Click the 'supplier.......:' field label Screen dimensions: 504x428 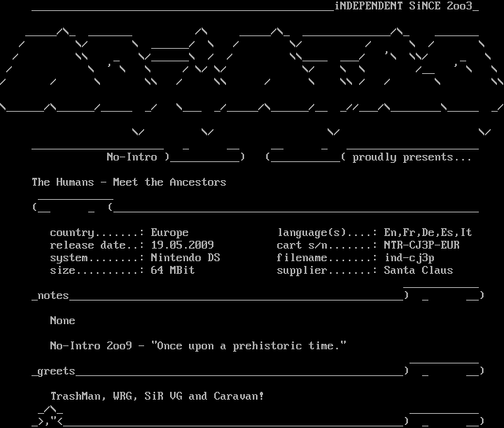click(x=327, y=271)
